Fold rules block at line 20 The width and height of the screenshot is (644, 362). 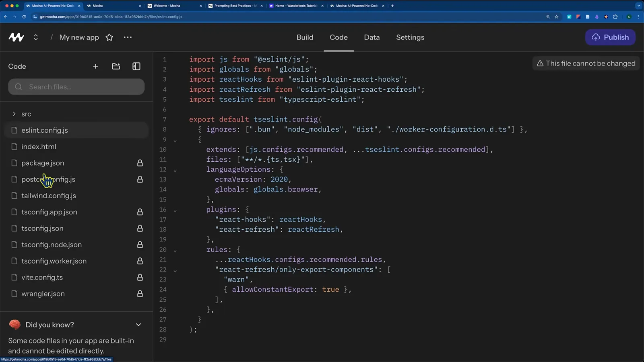pos(175,251)
